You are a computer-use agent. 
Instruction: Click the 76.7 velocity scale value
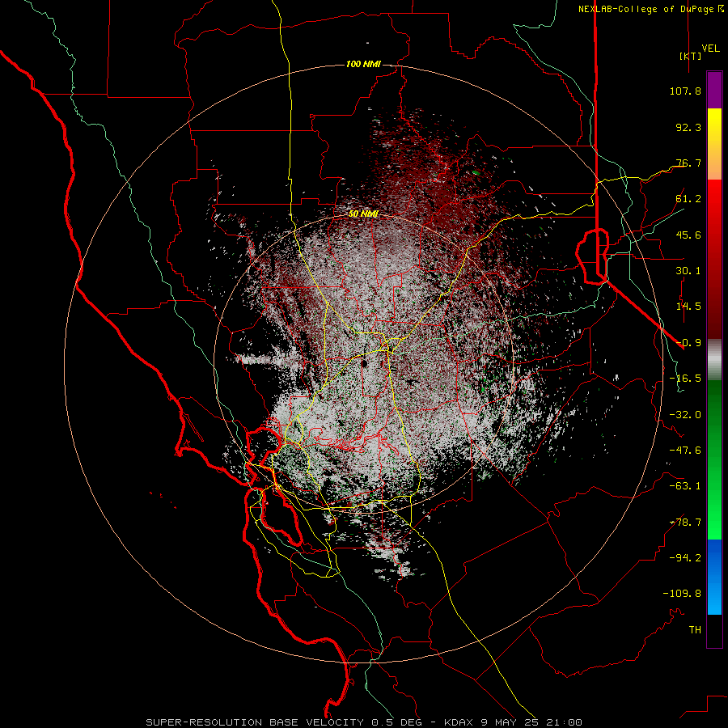(x=688, y=163)
